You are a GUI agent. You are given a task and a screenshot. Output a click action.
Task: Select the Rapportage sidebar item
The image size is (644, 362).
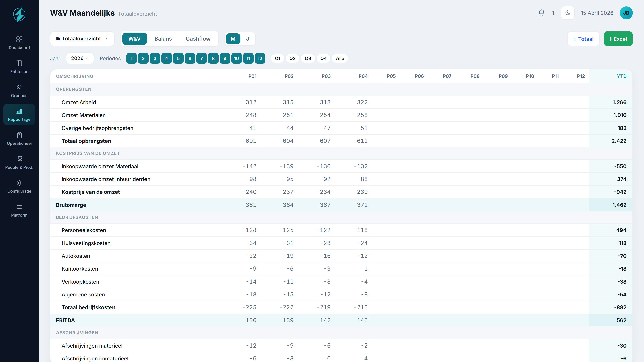[x=19, y=115]
